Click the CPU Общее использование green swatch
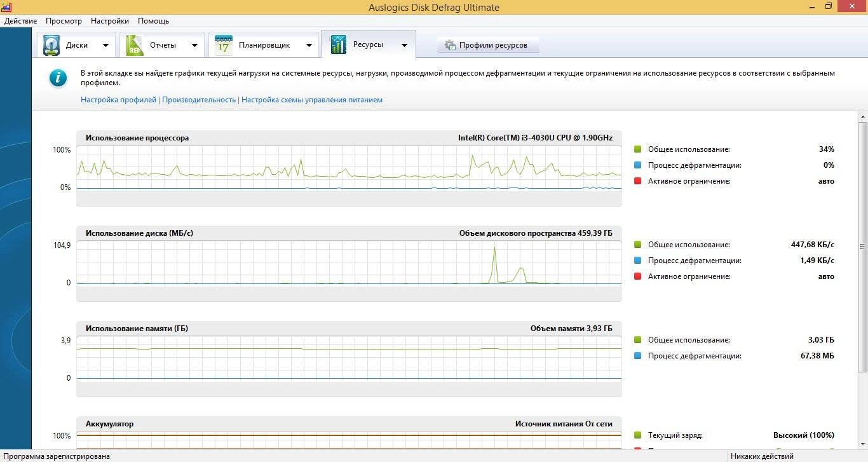 (637, 149)
